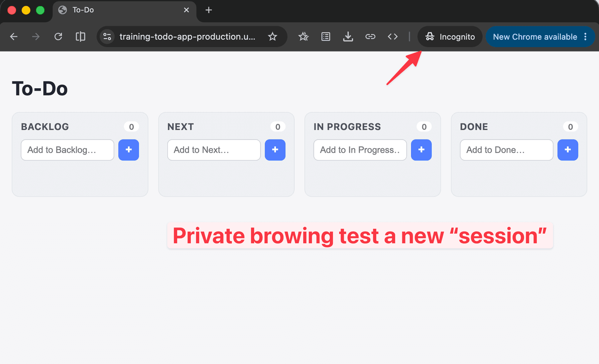Click the browser forward arrow
Viewport: 599px width, 364px height.
(x=36, y=37)
